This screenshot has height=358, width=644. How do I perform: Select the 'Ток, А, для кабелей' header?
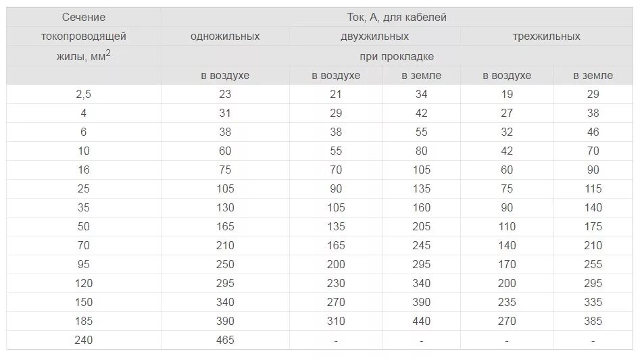(397, 18)
